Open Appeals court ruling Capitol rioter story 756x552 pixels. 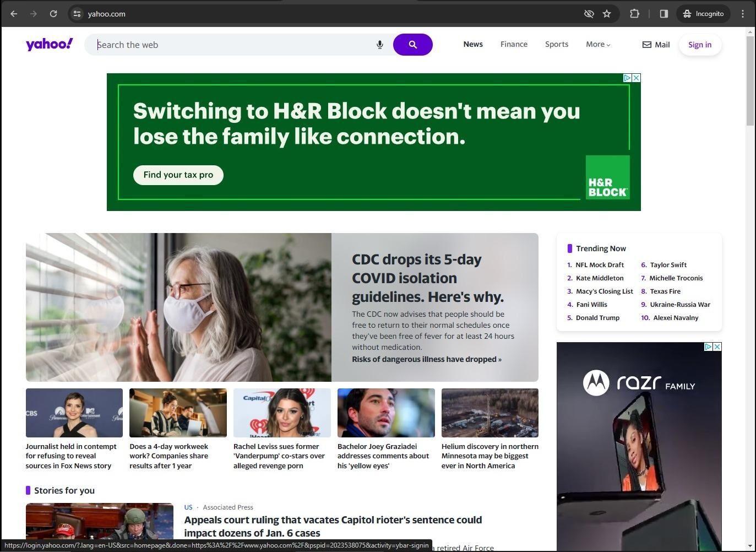tap(333, 526)
